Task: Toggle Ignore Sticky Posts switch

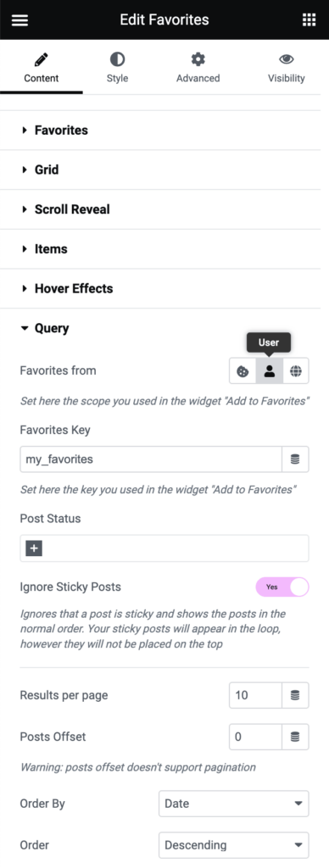Action: pyautogui.click(x=282, y=587)
